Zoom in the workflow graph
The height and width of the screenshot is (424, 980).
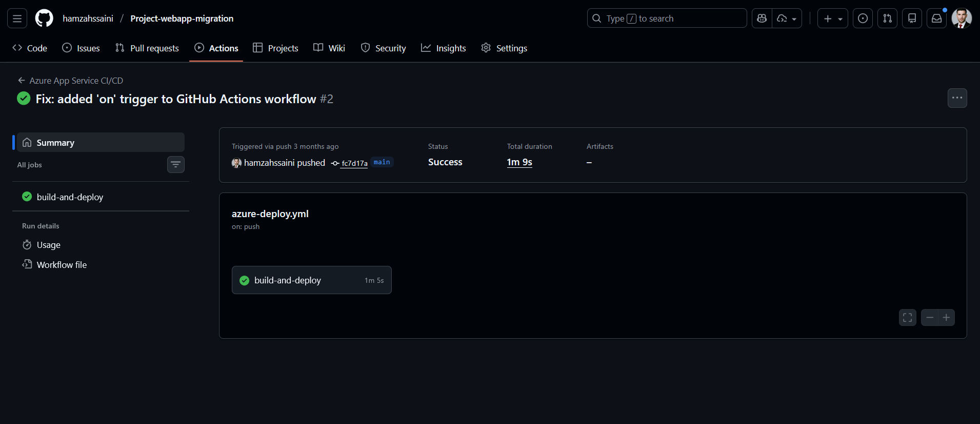point(947,318)
